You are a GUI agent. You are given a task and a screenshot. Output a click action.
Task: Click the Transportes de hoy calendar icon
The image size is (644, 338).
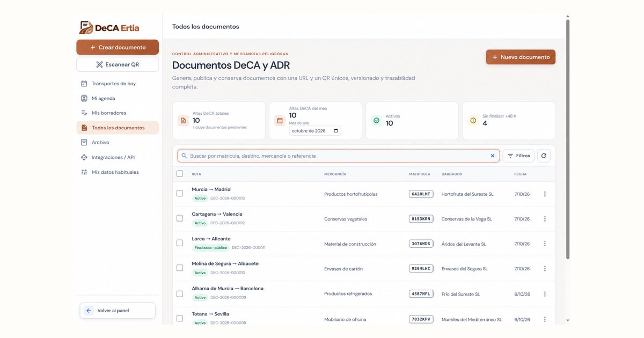(84, 84)
